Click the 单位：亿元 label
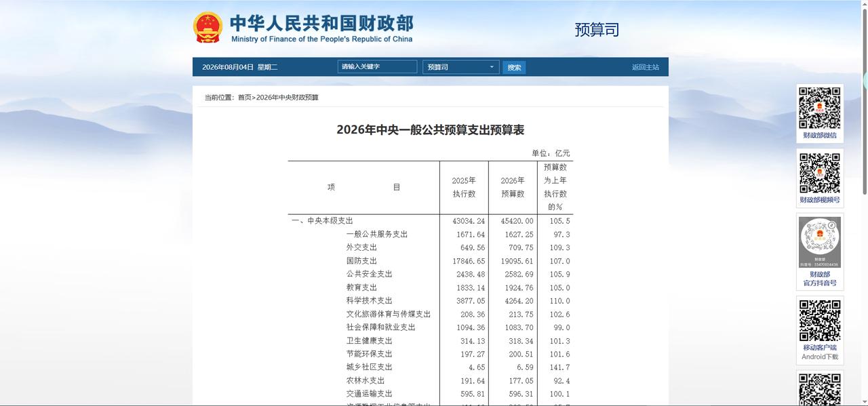868x406 pixels. [551, 153]
